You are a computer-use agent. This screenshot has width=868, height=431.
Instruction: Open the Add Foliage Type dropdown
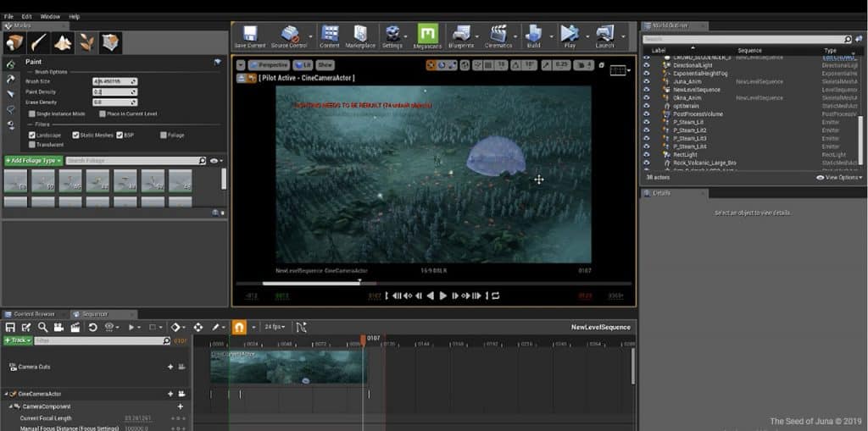[33, 160]
